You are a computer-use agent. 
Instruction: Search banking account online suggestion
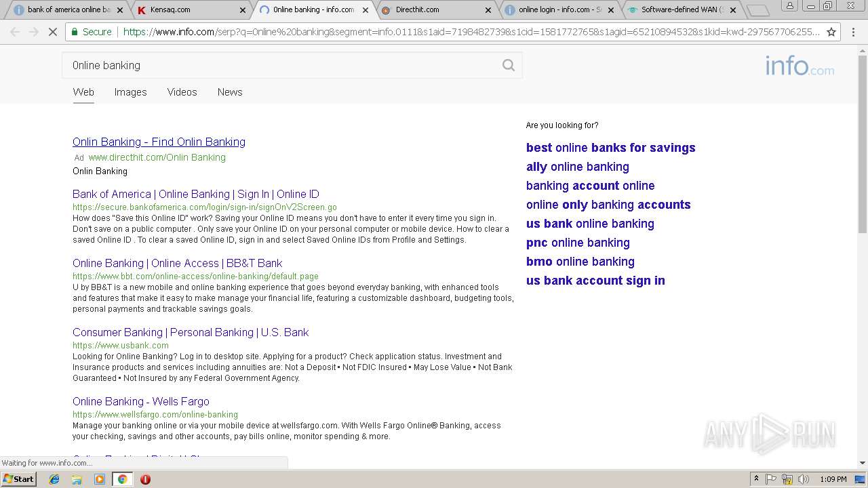590,186
